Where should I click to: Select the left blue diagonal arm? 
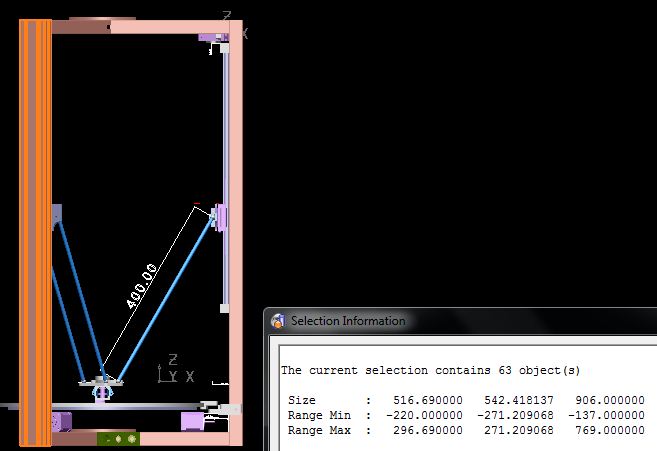[78, 295]
